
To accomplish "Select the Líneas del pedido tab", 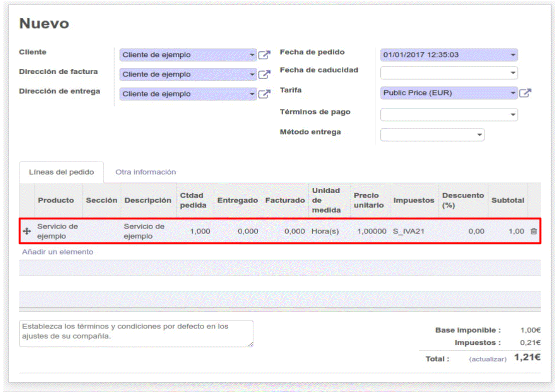I will 61,172.
